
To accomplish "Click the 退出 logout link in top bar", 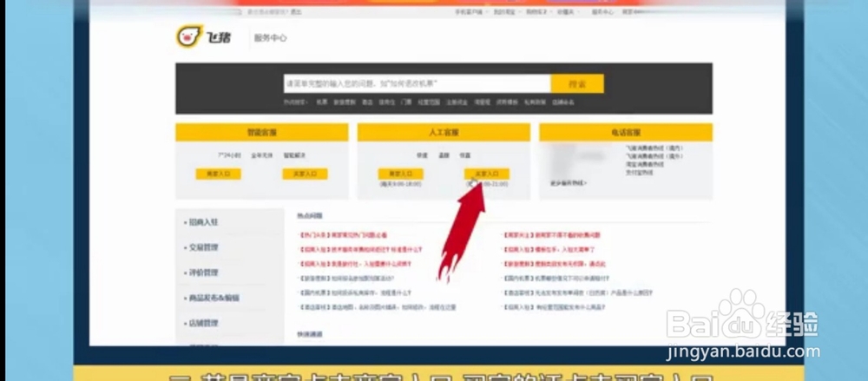I will [296, 11].
